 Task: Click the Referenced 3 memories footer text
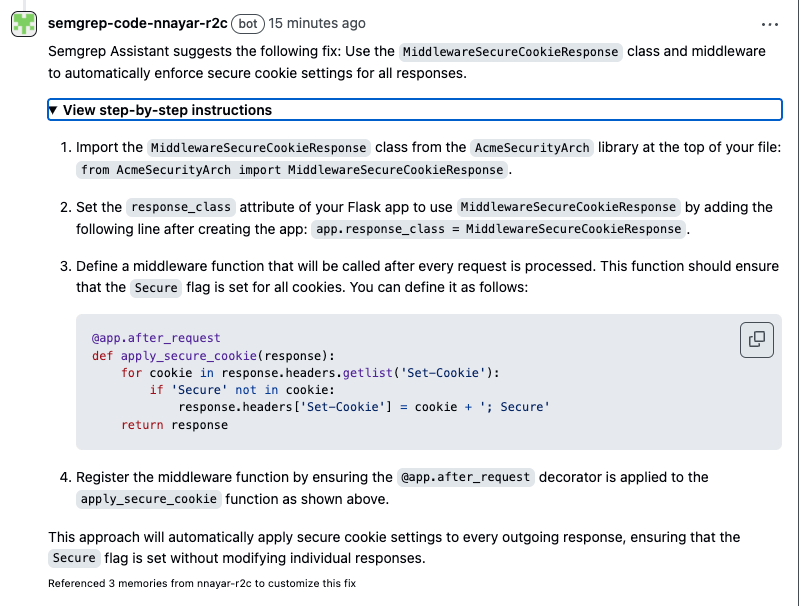(202, 583)
